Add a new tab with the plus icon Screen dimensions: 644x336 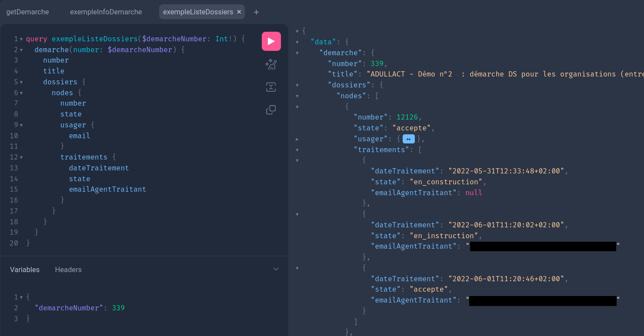[x=256, y=12]
